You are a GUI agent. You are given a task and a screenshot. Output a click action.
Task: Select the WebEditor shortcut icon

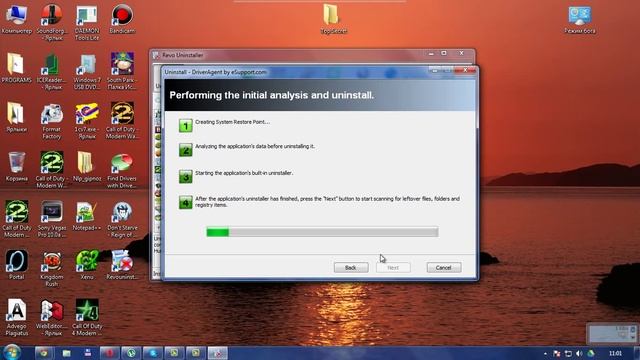(52, 318)
